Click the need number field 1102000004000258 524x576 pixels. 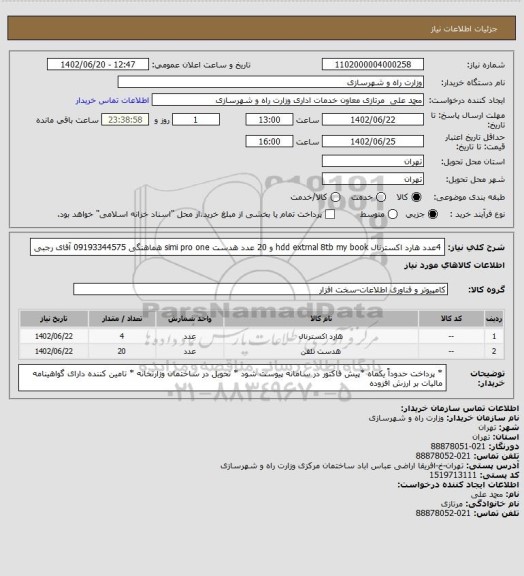pyautogui.click(x=373, y=65)
